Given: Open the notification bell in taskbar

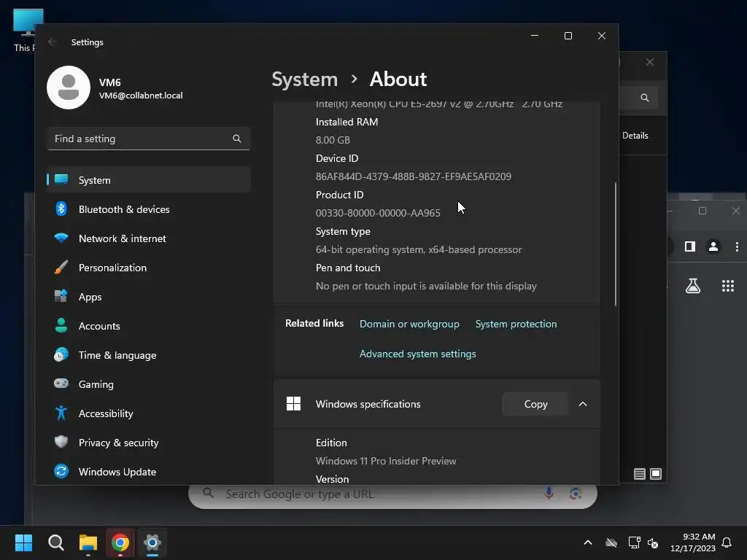Looking at the screenshot, I should click(727, 542).
